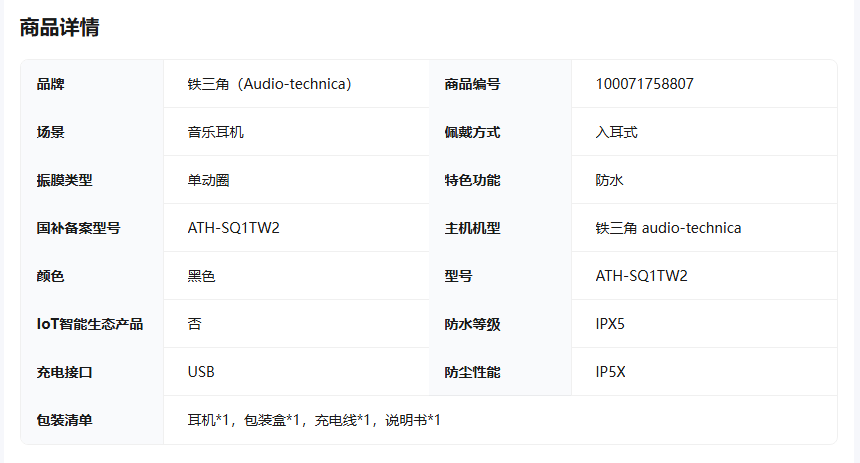Select the 商品编号 label
Screen dimensions: 860x463
[472, 84]
